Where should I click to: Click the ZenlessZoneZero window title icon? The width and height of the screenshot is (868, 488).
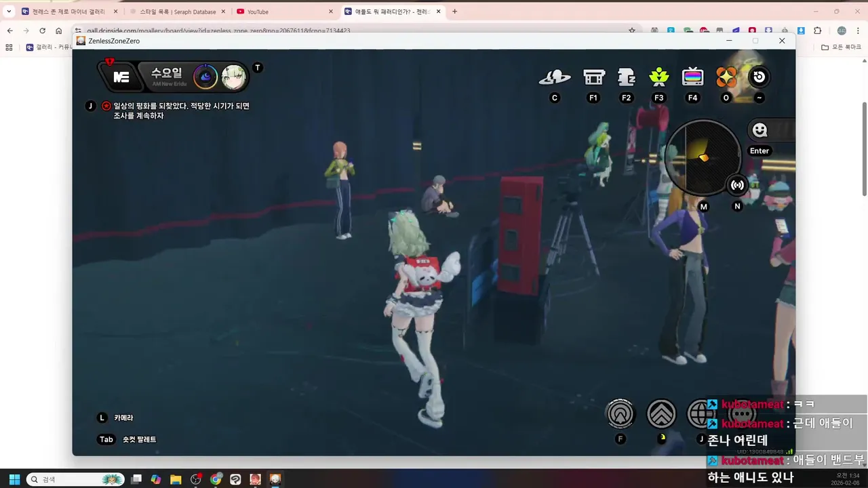(81, 41)
